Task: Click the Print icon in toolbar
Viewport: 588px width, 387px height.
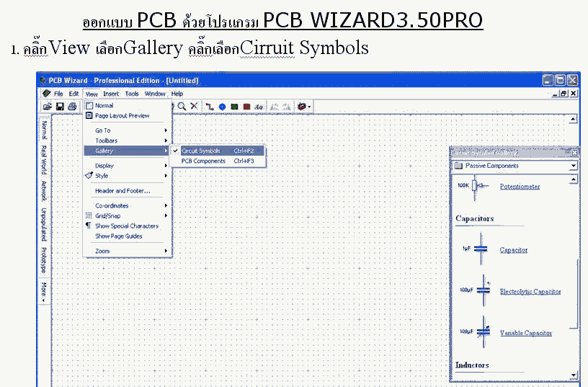Action: [x=72, y=107]
